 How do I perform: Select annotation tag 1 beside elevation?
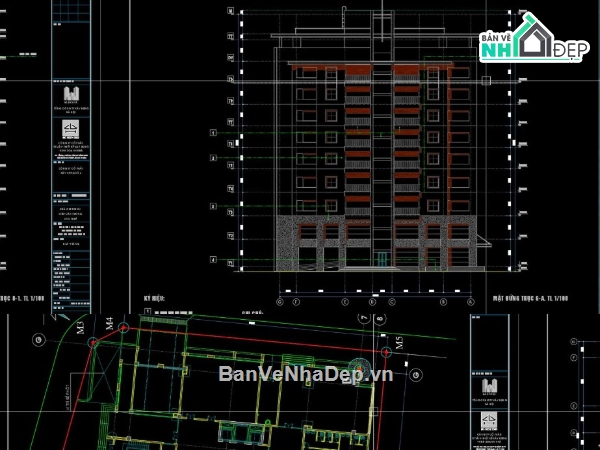(214, 133)
